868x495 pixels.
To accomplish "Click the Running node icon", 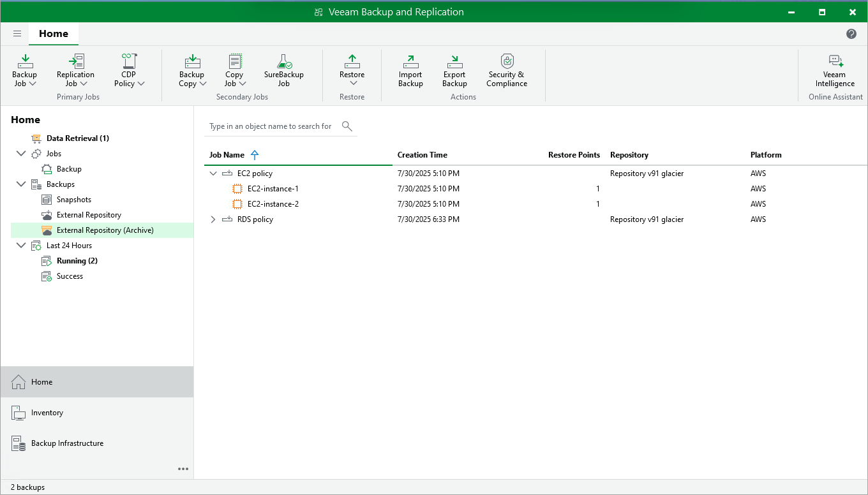I will click(x=46, y=261).
